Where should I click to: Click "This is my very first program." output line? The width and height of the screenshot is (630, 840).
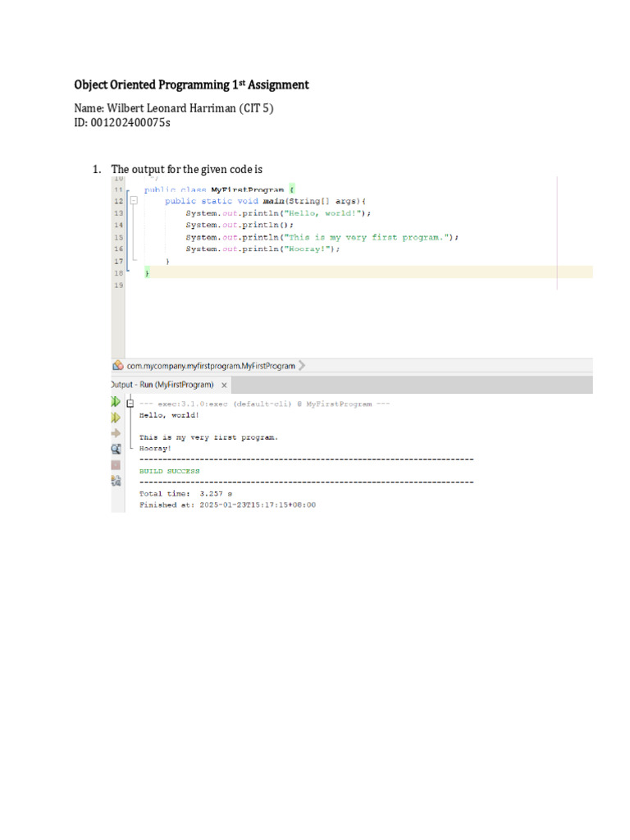click(x=209, y=438)
